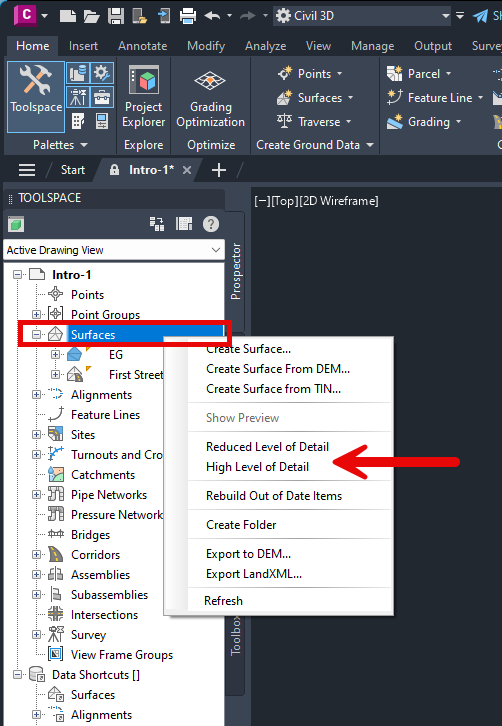Screen dimensions: 502x726
Task: Click the Toolspace tree transfer icon
Action: click(x=157, y=225)
